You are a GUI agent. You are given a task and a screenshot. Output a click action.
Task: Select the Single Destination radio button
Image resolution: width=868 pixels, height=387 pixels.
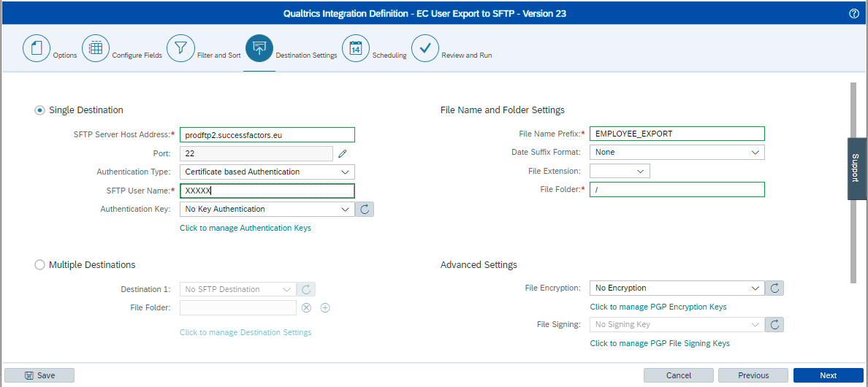39,110
